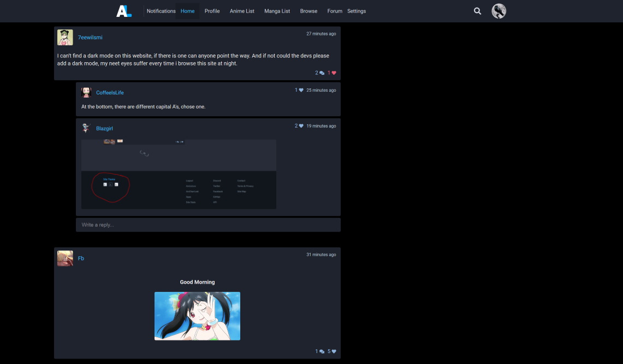Viewport: 623px width, 364px height.
Task: Open 7eewilsmi's profile via username link
Action: (x=90, y=37)
